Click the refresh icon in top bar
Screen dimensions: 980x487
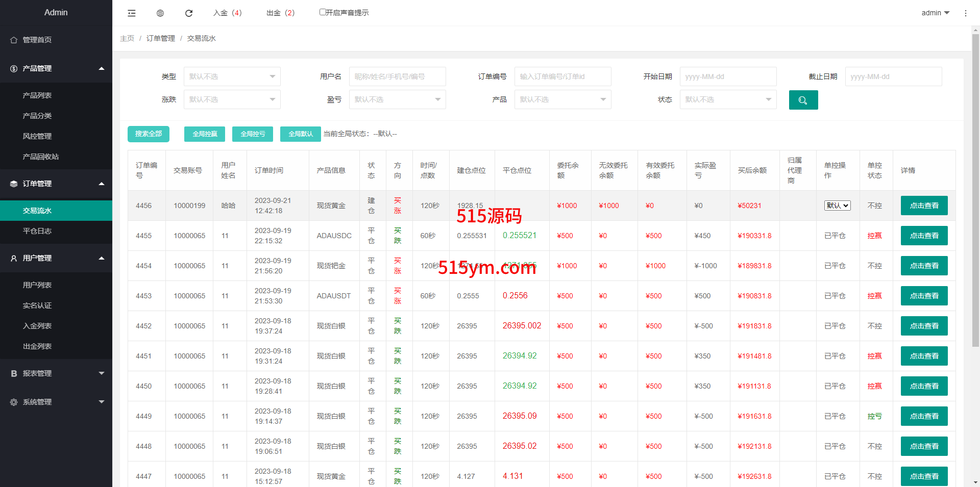click(x=189, y=13)
